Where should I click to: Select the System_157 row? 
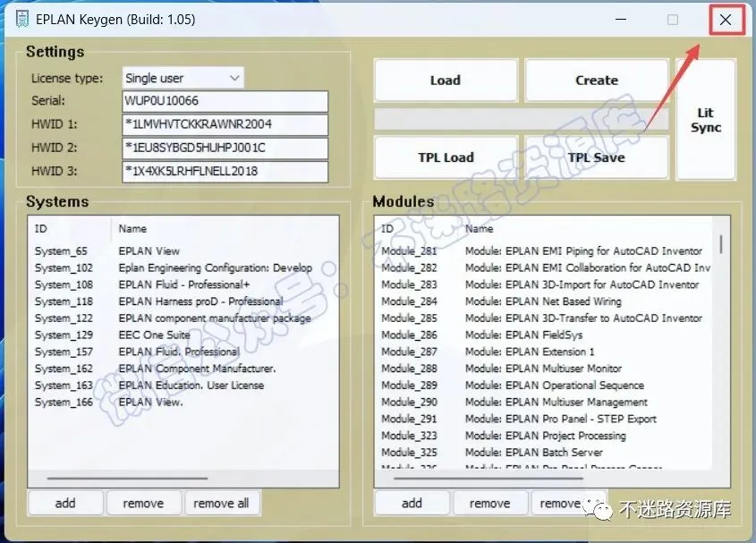183,352
